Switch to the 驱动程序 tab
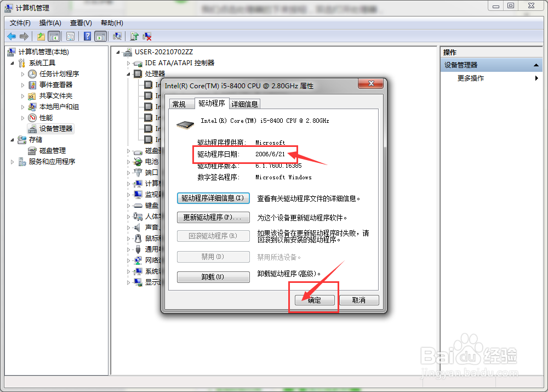Screen dimensions: 548x392 [x=212, y=103]
